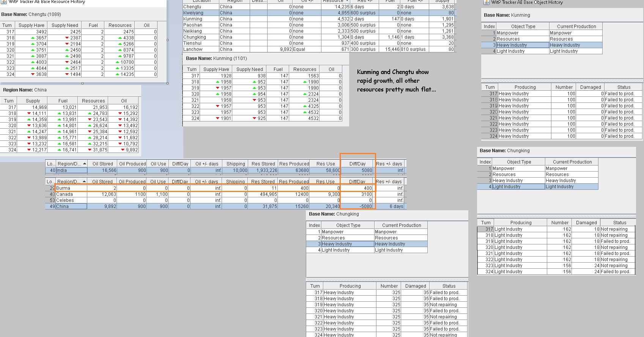Image resolution: width=644 pixels, height=337 pixels.
Task: Click Producing header in Chungking Heavy Industry history
Action: coord(350,286)
